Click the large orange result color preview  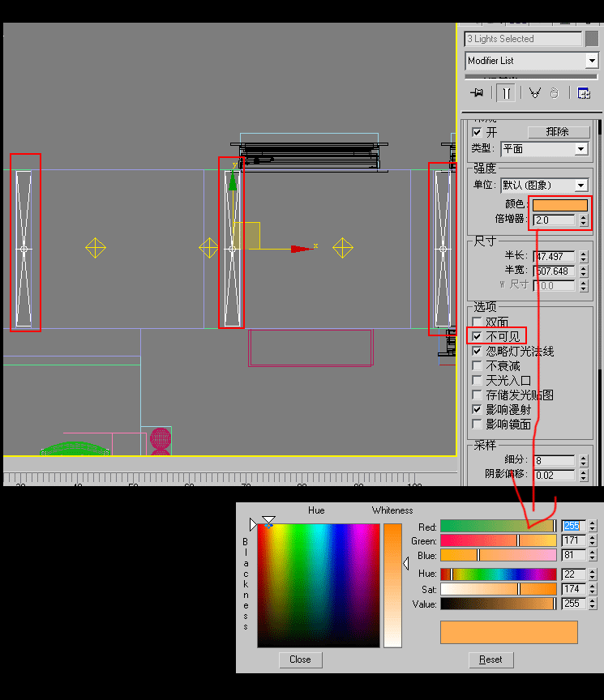[x=509, y=632]
